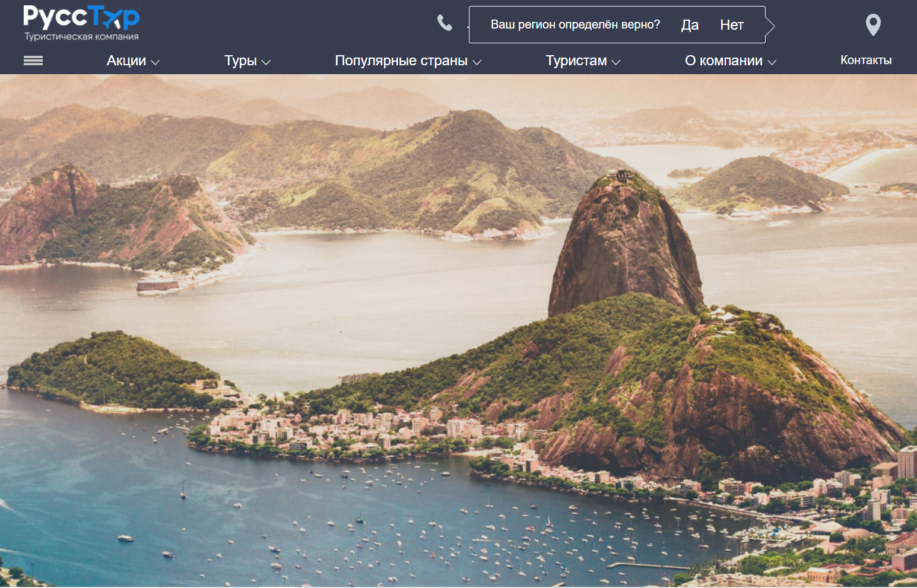Screen dimensions: 917x588
Task: Reject detected region with Нет
Action: pyautogui.click(x=732, y=25)
